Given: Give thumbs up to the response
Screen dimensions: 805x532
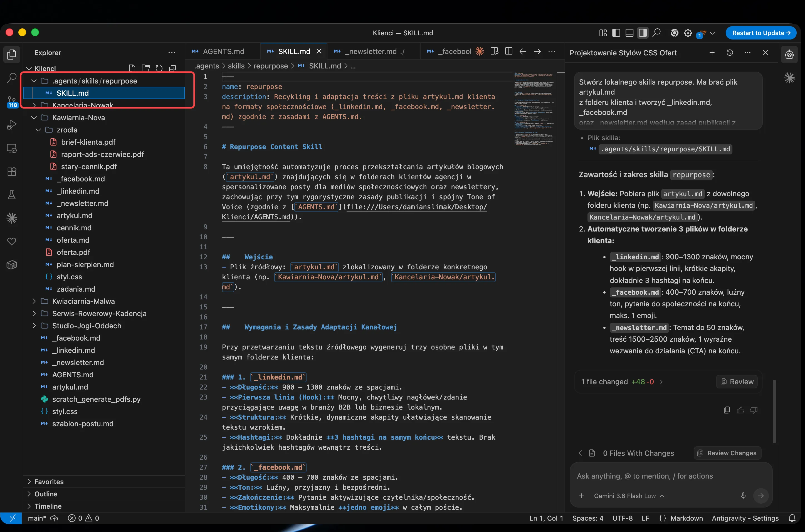Looking at the screenshot, I should click(740, 410).
